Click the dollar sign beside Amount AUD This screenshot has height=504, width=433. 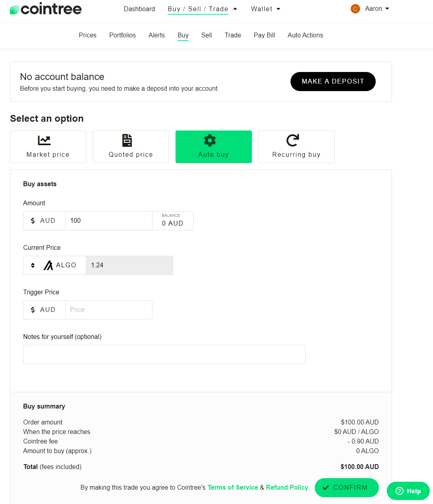(x=33, y=221)
